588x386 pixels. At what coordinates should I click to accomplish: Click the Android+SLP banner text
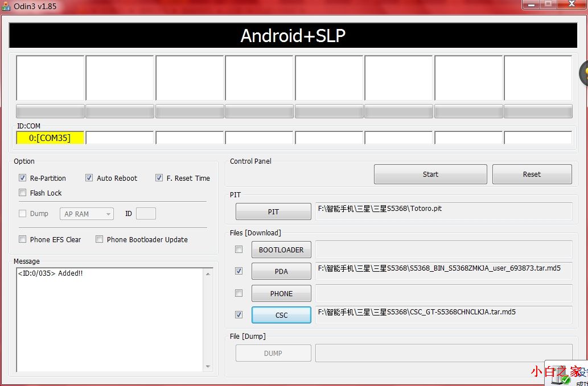pyautogui.click(x=293, y=36)
